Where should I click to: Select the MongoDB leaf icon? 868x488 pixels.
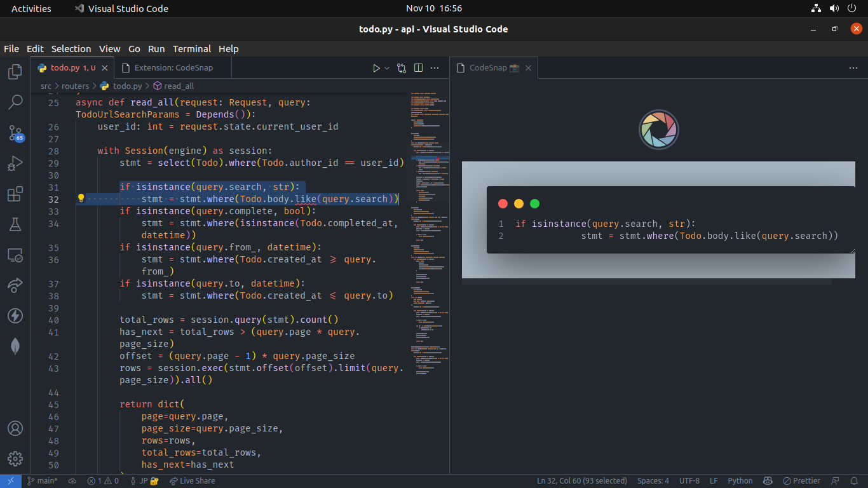14,345
